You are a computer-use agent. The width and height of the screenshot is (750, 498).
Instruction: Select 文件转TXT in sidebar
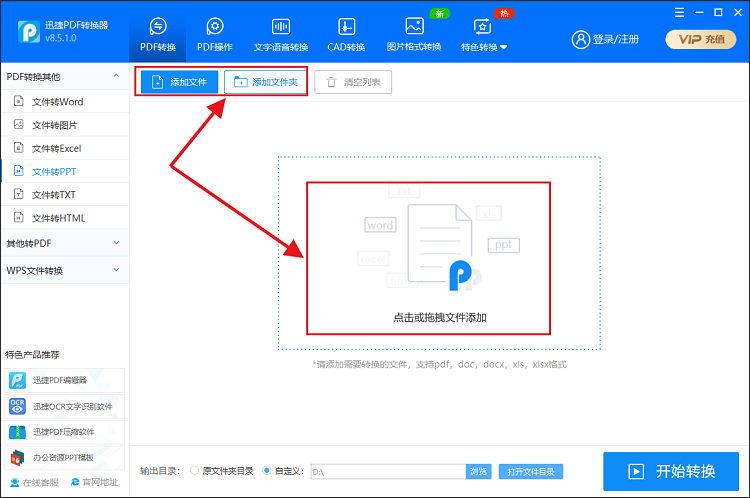[65, 195]
